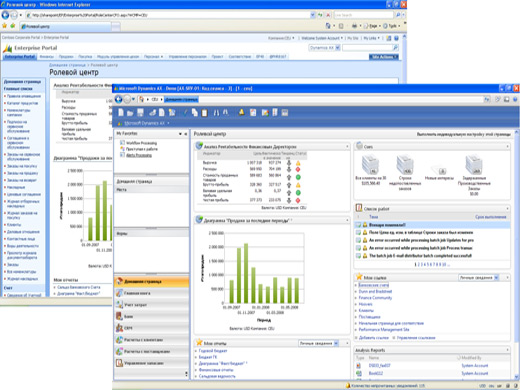This screenshot has height=390, width=520.
Task: Go to page 2 of 'Список работ' pager
Action: pos(418,264)
